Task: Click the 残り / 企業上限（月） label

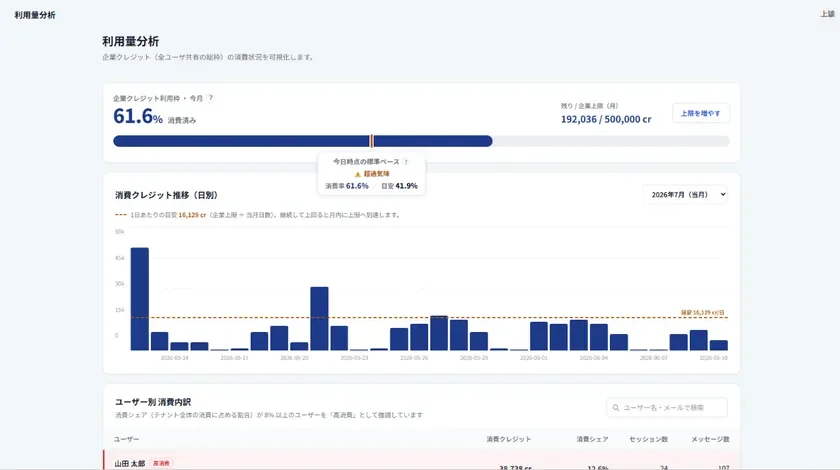Action: pyautogui.click(x=589, y=106)
